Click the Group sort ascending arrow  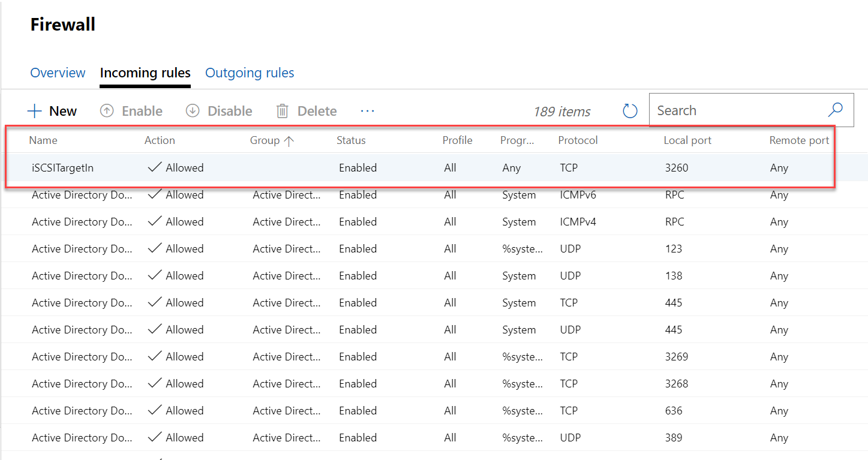click(x=289, y=140)
